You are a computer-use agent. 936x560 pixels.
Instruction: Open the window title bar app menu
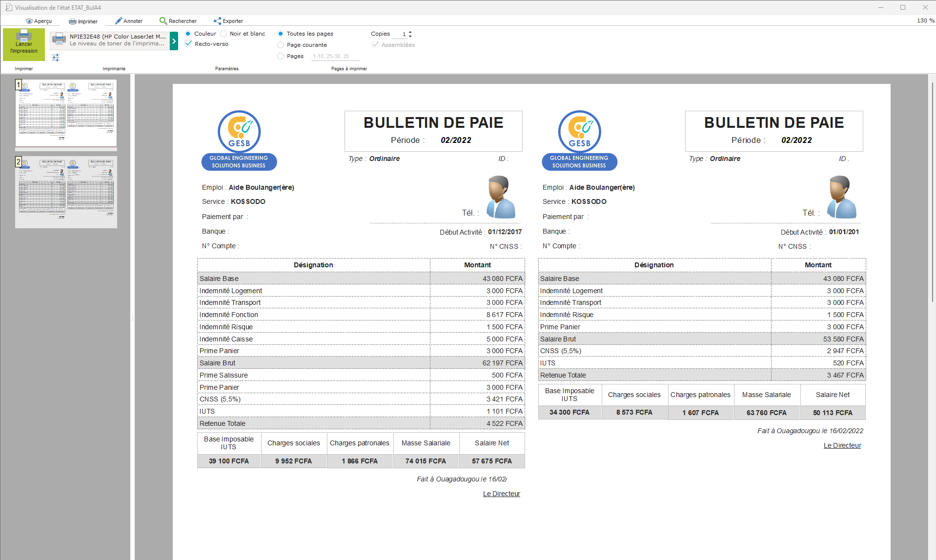[8, 7]
